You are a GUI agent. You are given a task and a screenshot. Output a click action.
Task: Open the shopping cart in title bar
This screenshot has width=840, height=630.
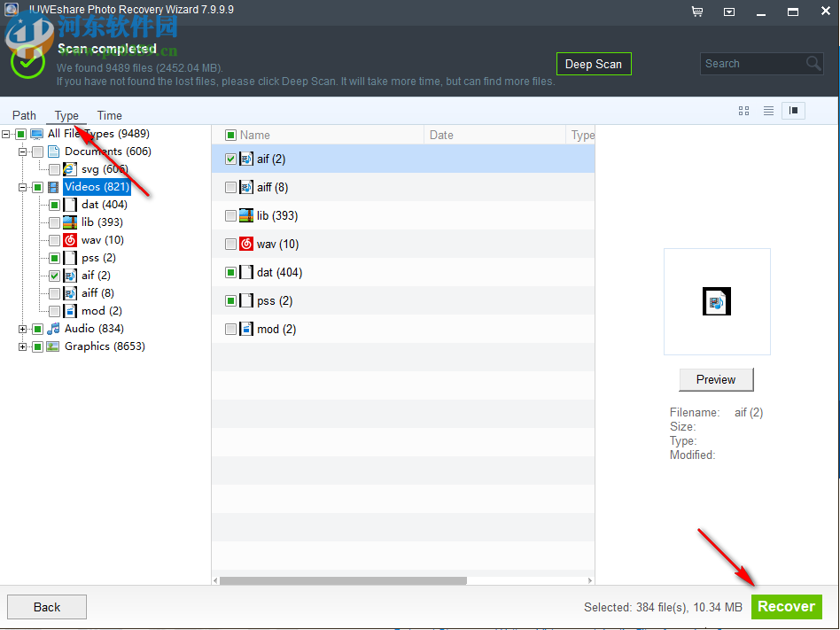click(697, 12)
